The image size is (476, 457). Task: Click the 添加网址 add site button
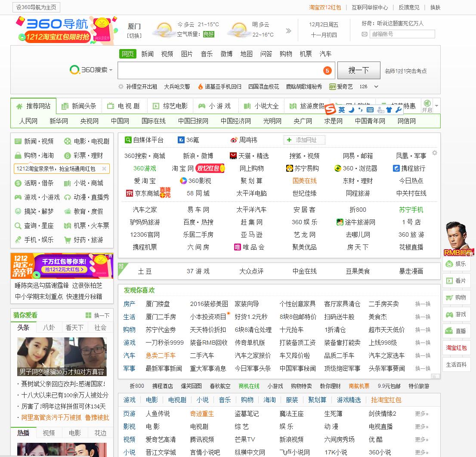[x=304, y=140]
